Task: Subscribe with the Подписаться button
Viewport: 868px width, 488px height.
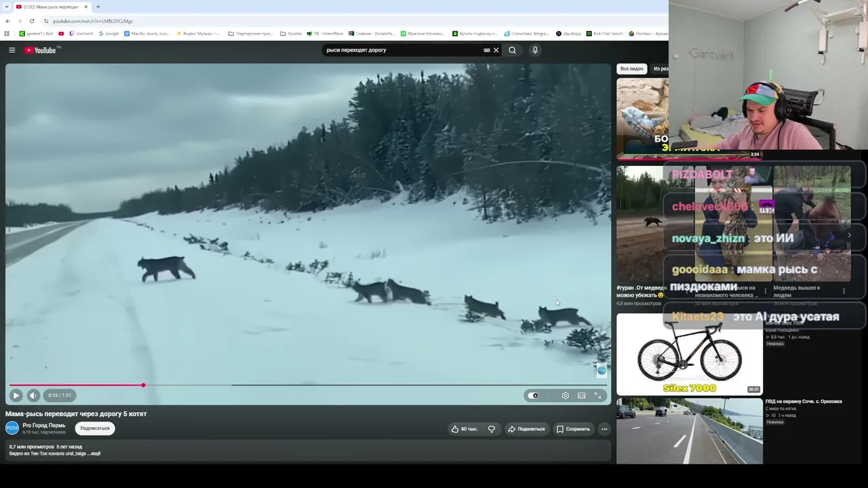Action: (95, 428)
